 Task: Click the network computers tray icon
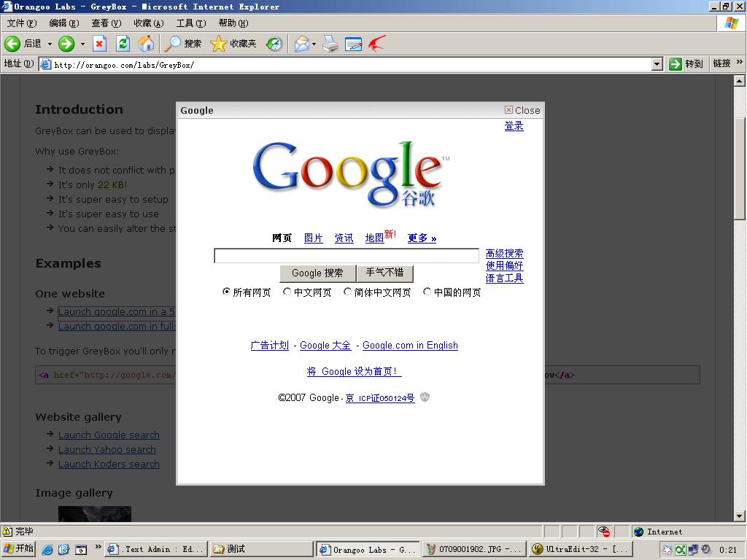coord(693,550)
